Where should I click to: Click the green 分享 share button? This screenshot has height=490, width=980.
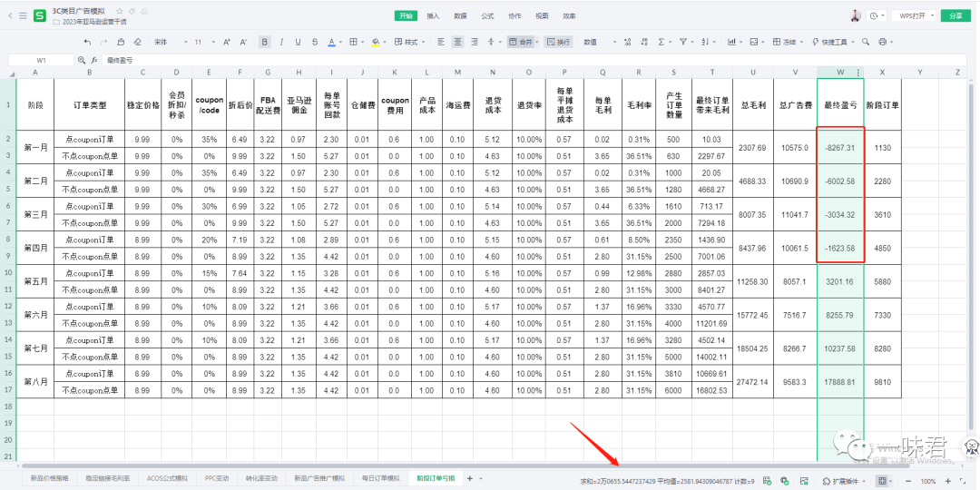(x=955, y=15)
